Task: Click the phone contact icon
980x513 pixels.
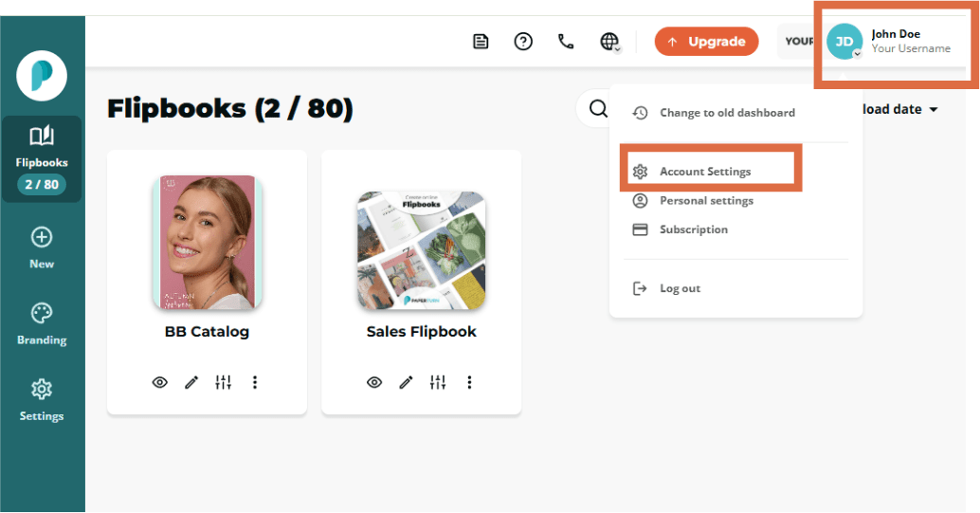Action: coord(566,42)
